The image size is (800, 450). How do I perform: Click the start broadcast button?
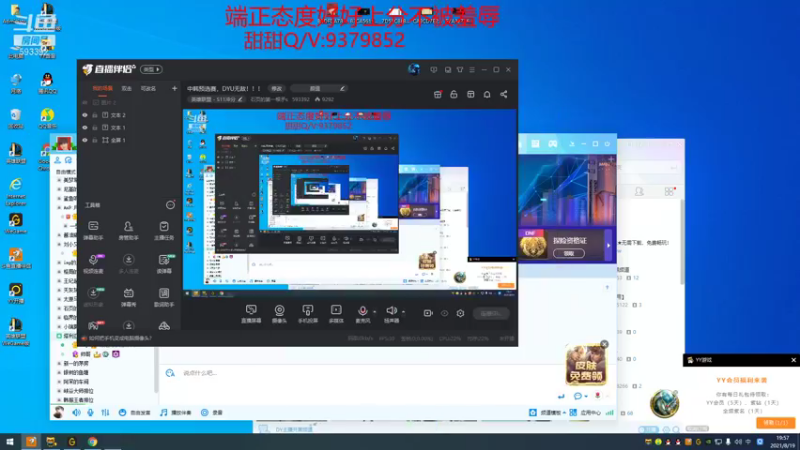(491, 313)
